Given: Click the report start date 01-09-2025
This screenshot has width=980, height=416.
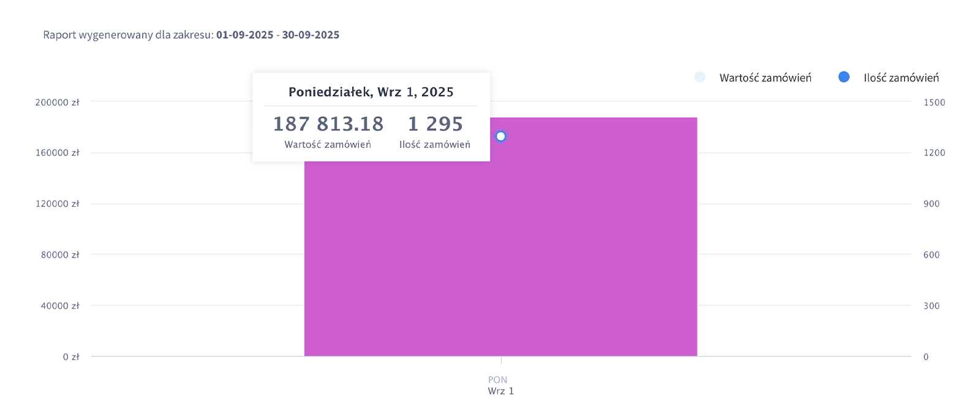Looking at the screenshot, I should coord(245,35).
